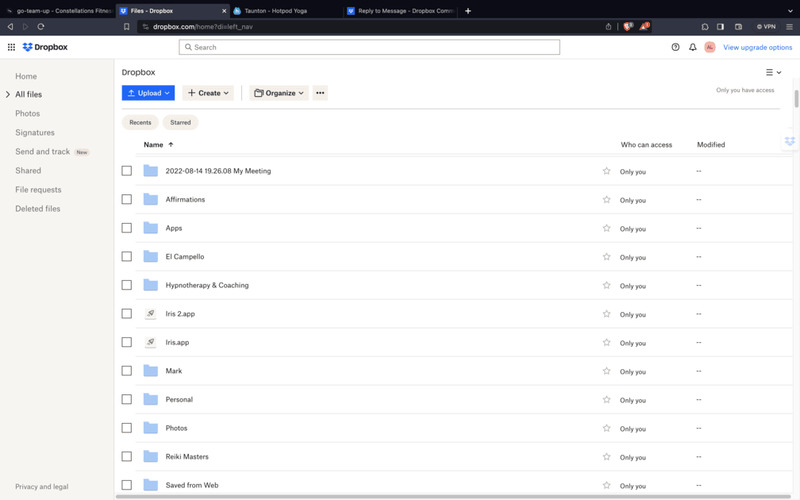This screenshot has width=800, height=500.
Task: Open Photos in sidebar
Action: tap(28, 113)
